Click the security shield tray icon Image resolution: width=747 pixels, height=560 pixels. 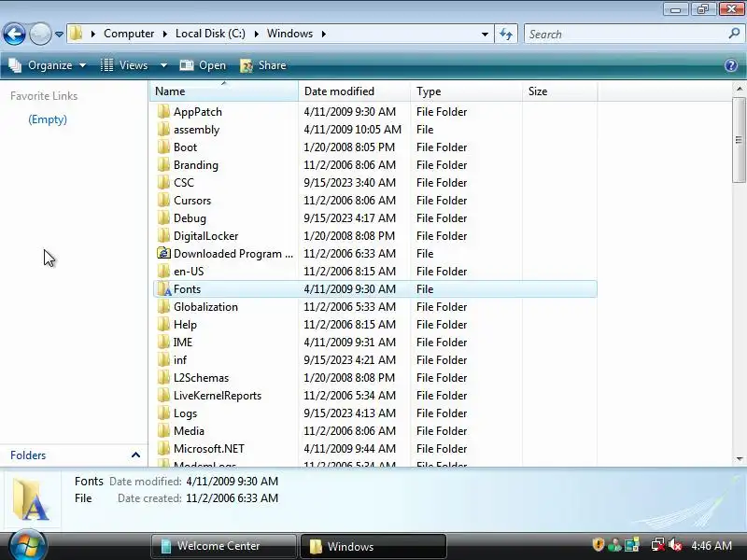[599, 544]
